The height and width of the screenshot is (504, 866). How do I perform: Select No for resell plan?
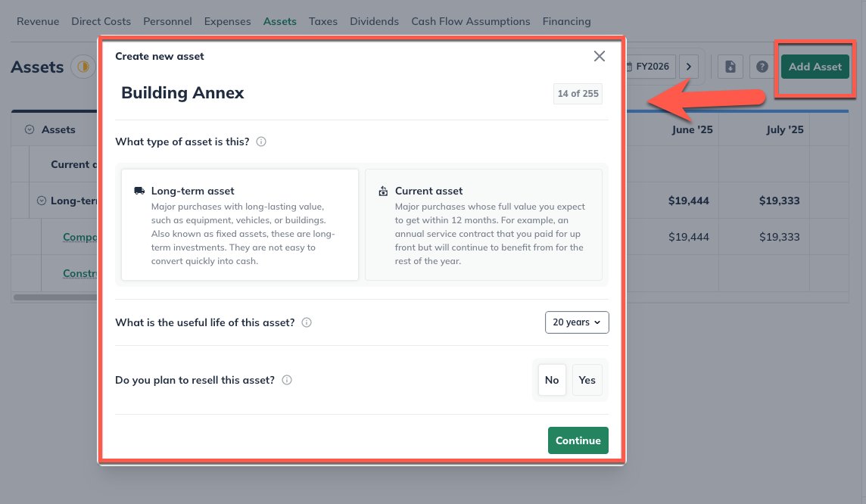pyautogui.click(x=552, y=380)
